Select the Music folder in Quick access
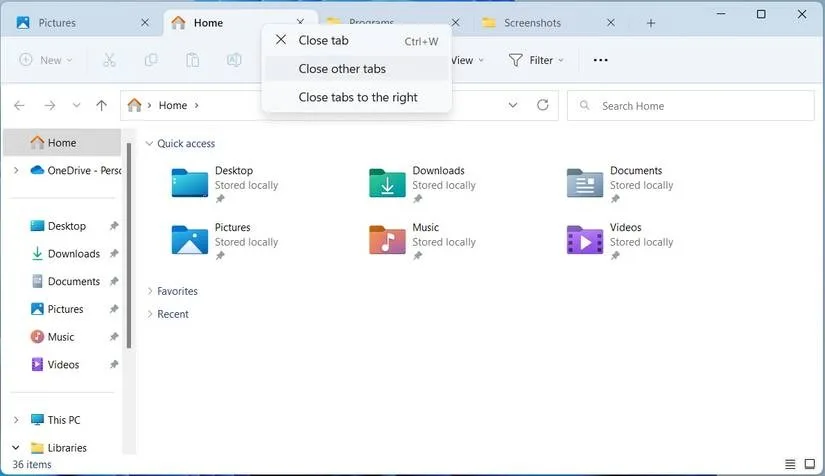 coord(422,241)
